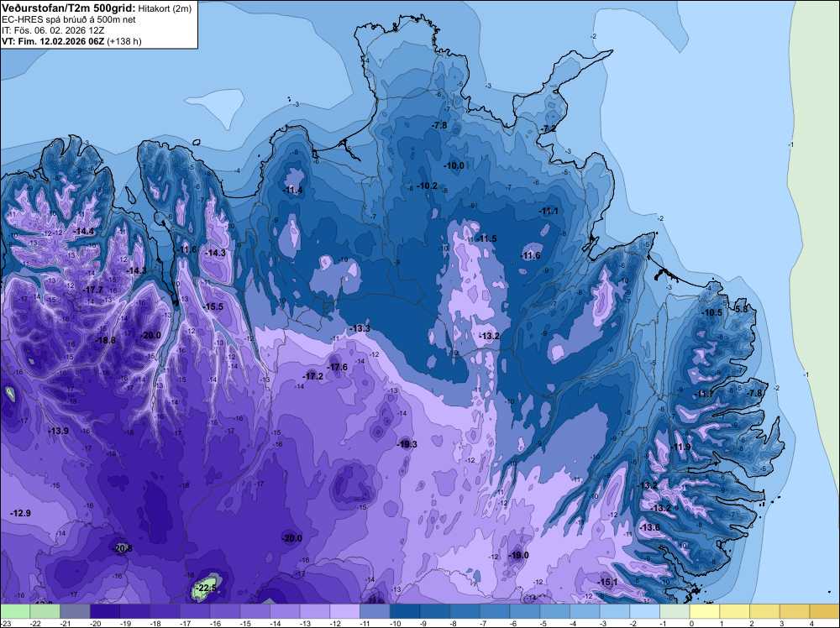Select the -7.2 temperature reading
This screenshot has height=628, width=840.
549,129
